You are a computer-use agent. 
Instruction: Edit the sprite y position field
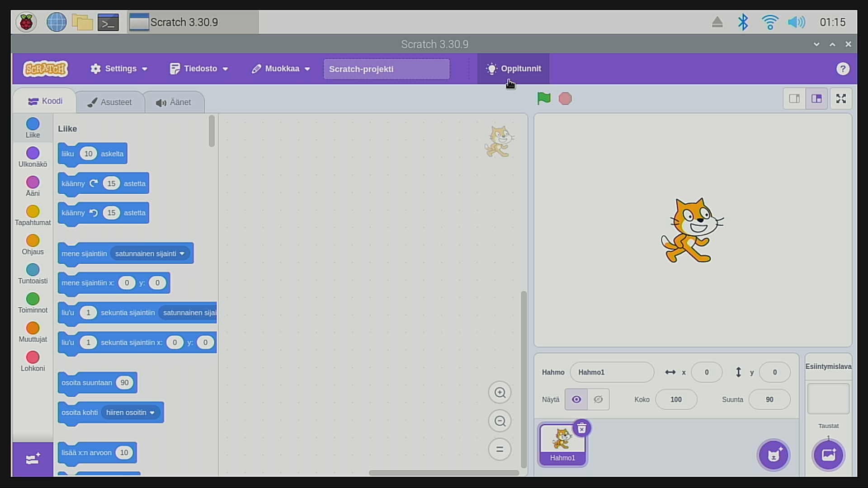(774, 372)
